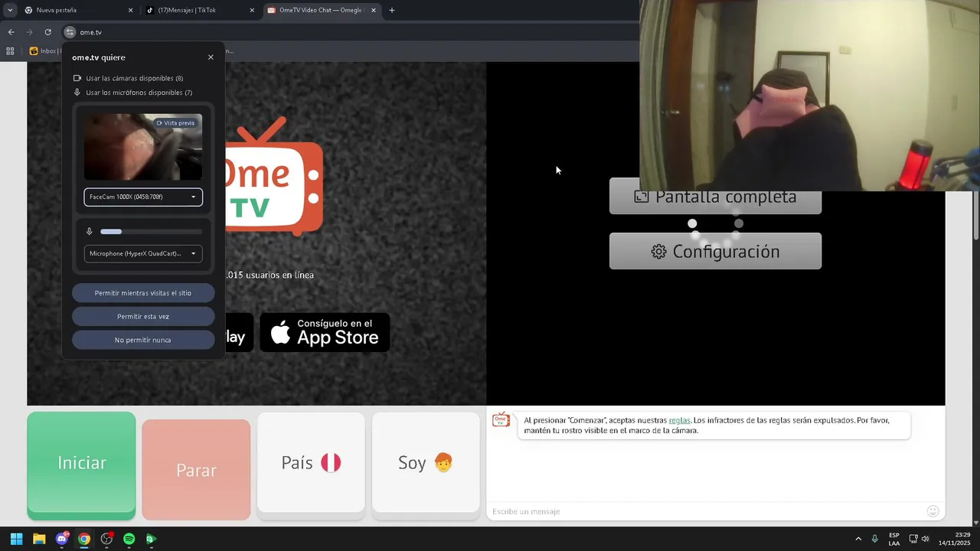Choose Permitir esta vez
The image size is (980, 551).
click(143, 316)
